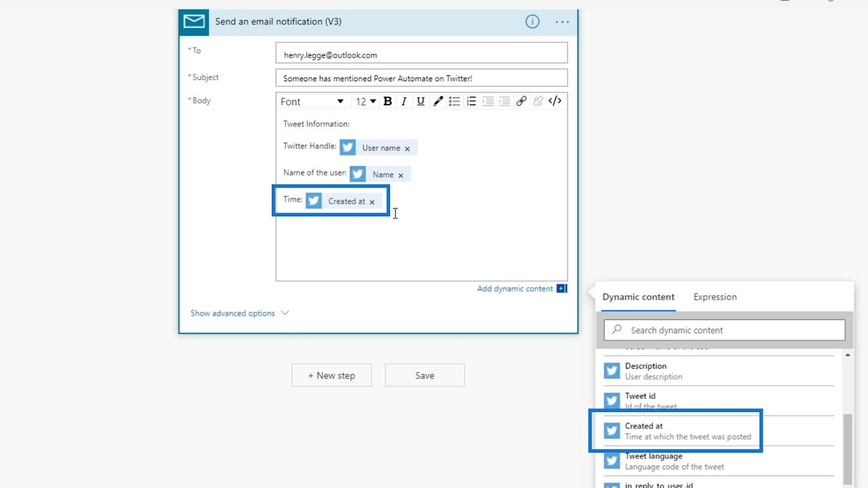The image size is (868, 488).
Task: Select Created at in the dynamic content list
Action: click(719, 431)
